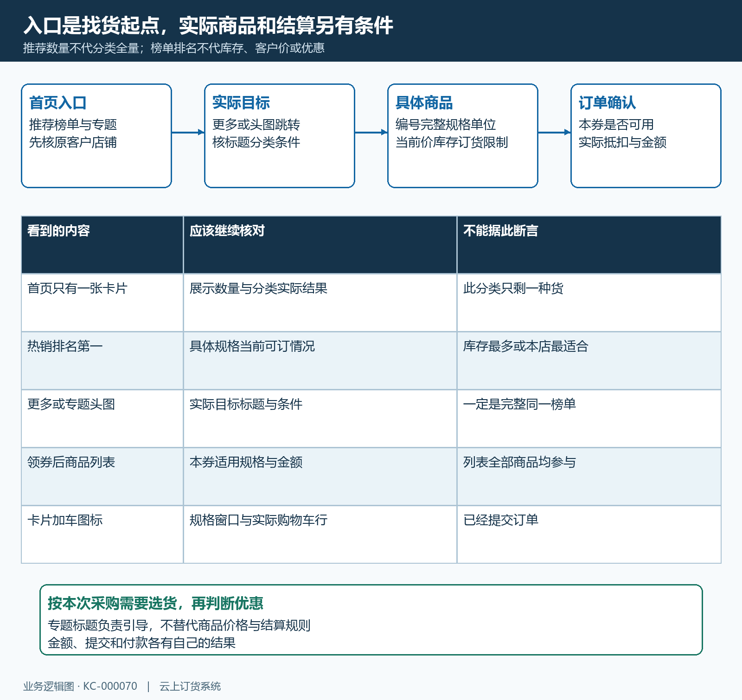Select the cell 已经提交订单

tap(589, 535)
